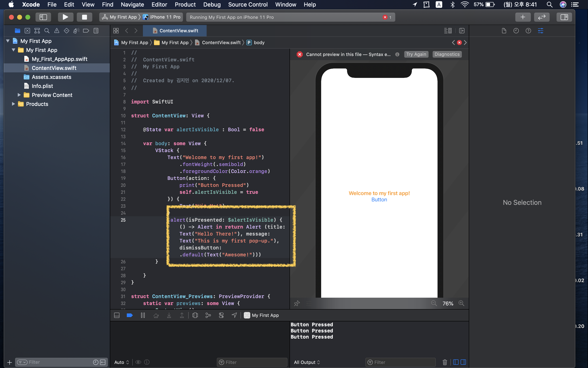588x368 pixels.
Task: Show the Quick Help inspector
Action: pyautogui.click(x=528, y=31)
